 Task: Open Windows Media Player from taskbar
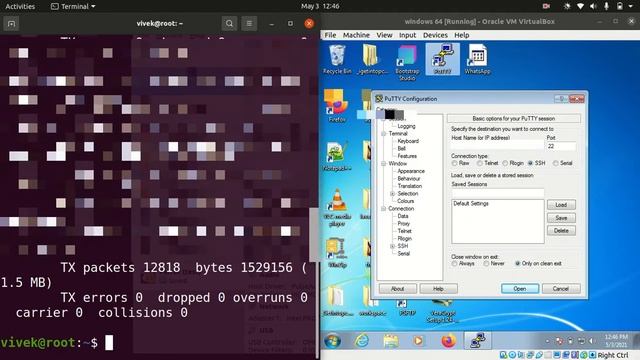[419, 340]
